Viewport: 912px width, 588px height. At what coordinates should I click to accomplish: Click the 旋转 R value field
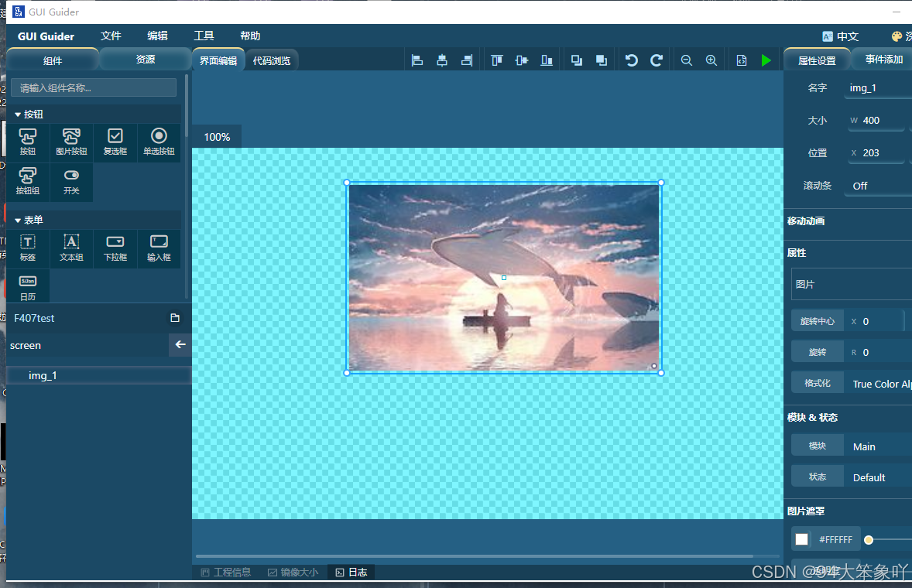point(878,352)
